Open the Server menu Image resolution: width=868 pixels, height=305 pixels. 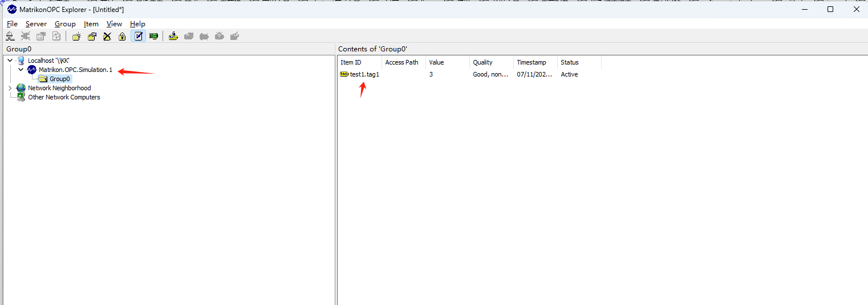pos(36,24)
